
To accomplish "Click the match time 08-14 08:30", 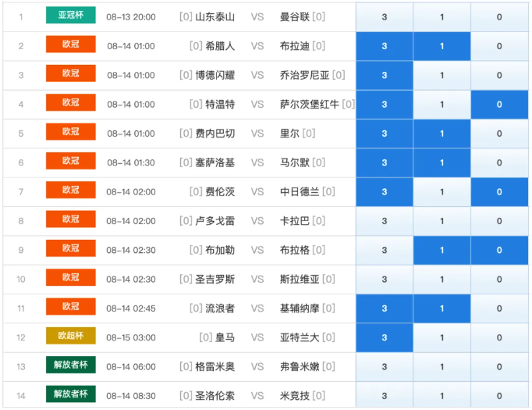I will (x=131, y=396).
